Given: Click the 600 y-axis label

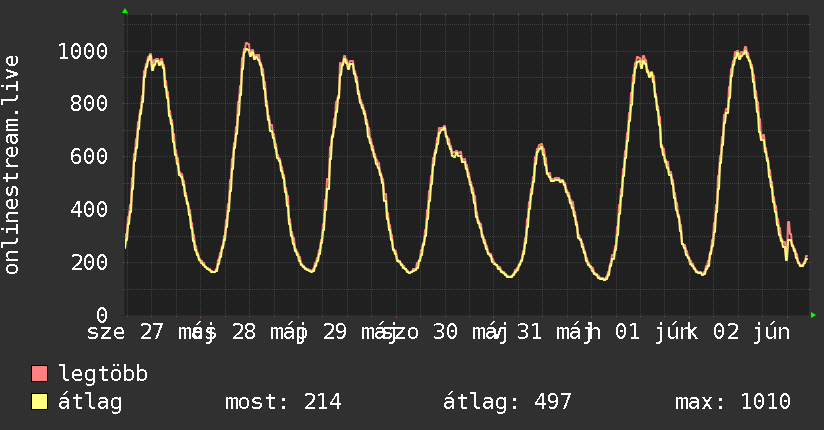Looking at the screenshot, I should (x=89, y=156).
